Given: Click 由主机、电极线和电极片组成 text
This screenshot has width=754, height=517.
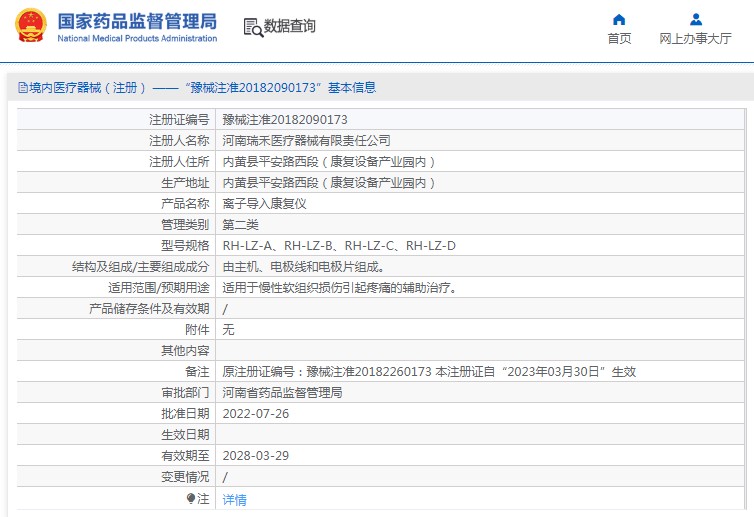Looking at the screenshot, I should 303,266.
